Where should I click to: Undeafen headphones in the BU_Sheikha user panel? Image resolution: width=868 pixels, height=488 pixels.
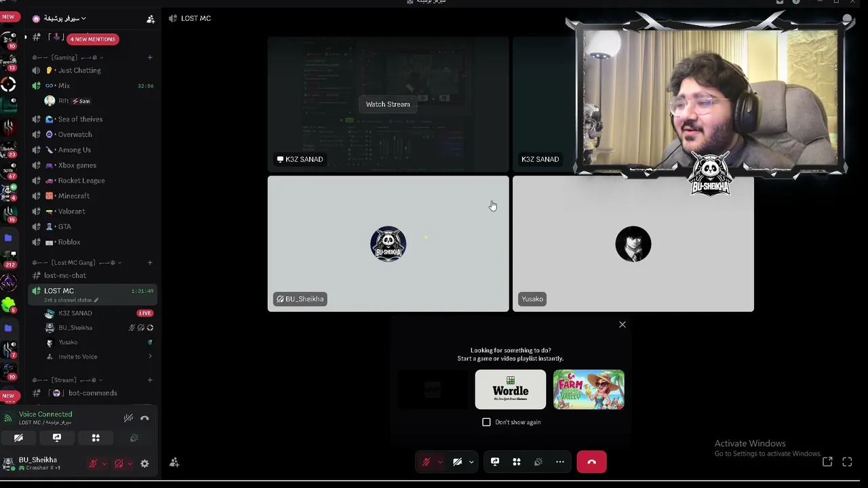119,464
